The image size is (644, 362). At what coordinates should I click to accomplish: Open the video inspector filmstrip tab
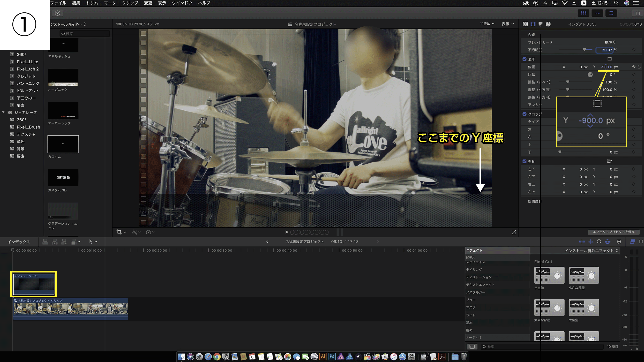pyautogui.click(x=533, y=24)
